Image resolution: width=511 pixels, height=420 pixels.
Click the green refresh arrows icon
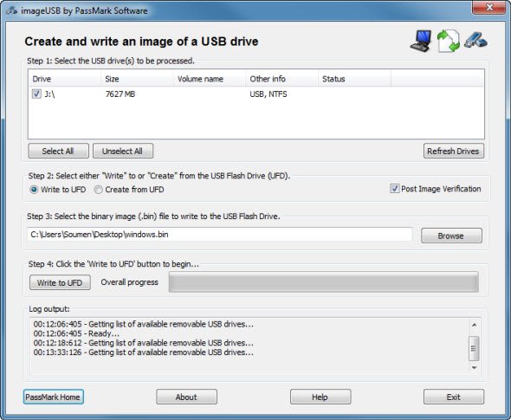tap(449, 41)
